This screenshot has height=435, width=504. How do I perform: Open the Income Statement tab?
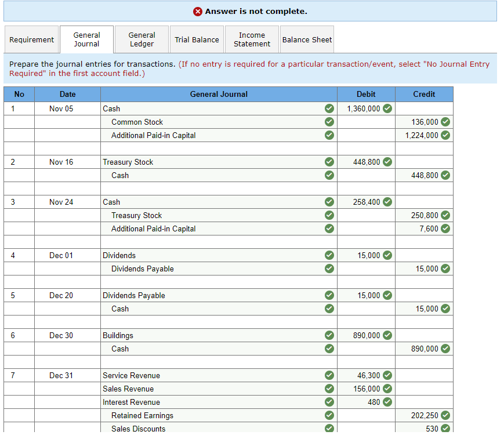(252, 39)
